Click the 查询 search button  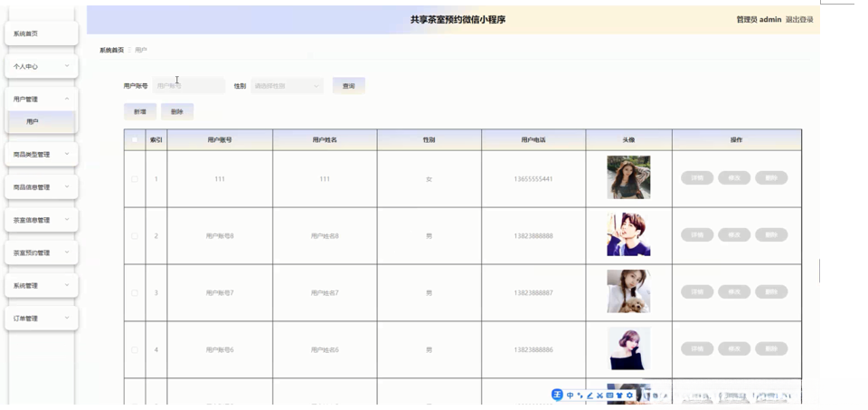pos(349,86)
